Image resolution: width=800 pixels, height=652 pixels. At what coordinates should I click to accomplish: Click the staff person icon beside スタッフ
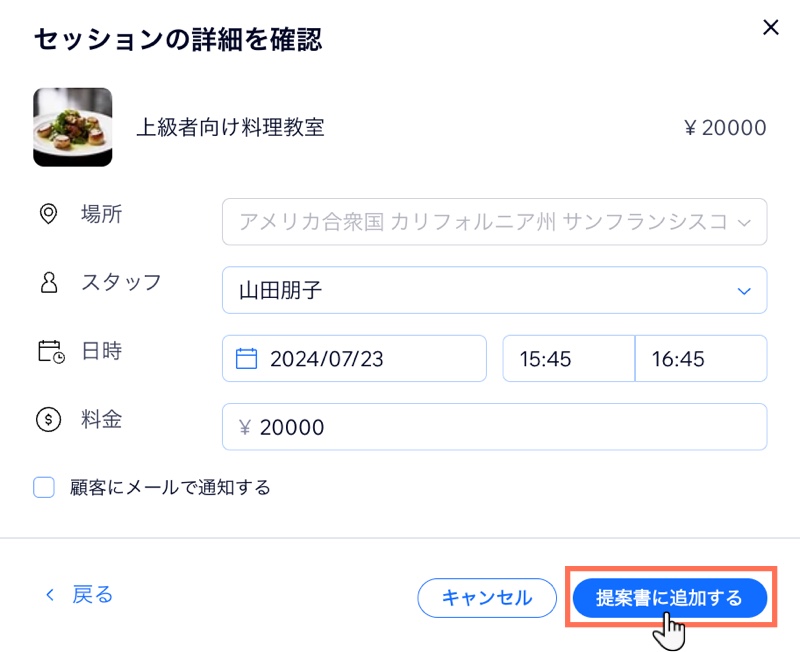50,282
